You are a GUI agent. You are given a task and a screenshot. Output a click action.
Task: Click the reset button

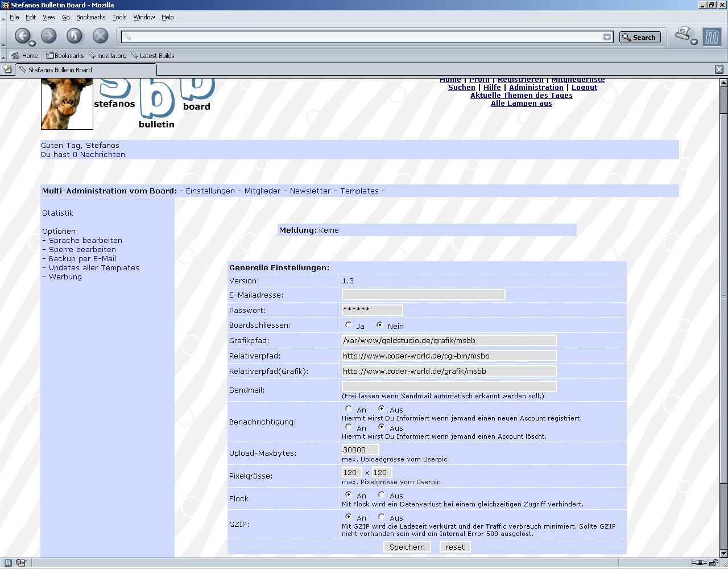pyautogui.click(x=455, y=547)
